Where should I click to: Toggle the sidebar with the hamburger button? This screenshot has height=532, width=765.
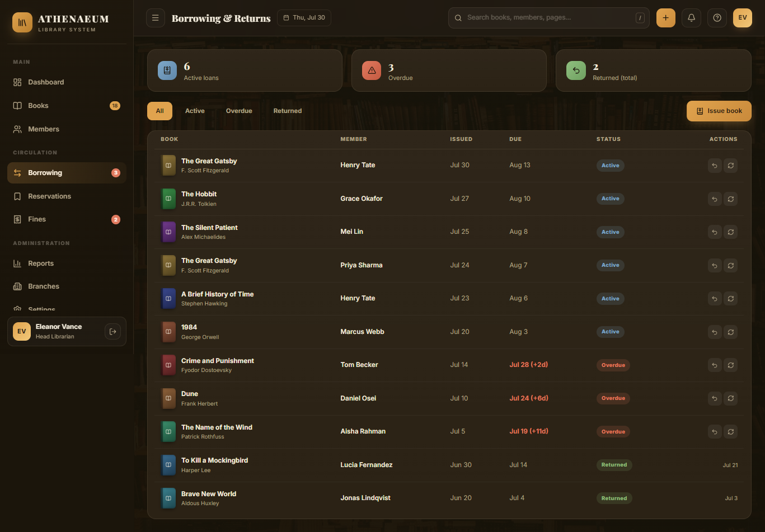[x=156, y=18]
